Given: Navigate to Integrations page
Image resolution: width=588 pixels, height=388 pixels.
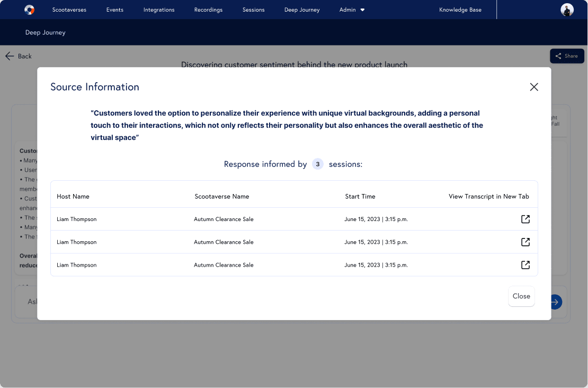Looking at the screenshot, I should click(159, 10).
